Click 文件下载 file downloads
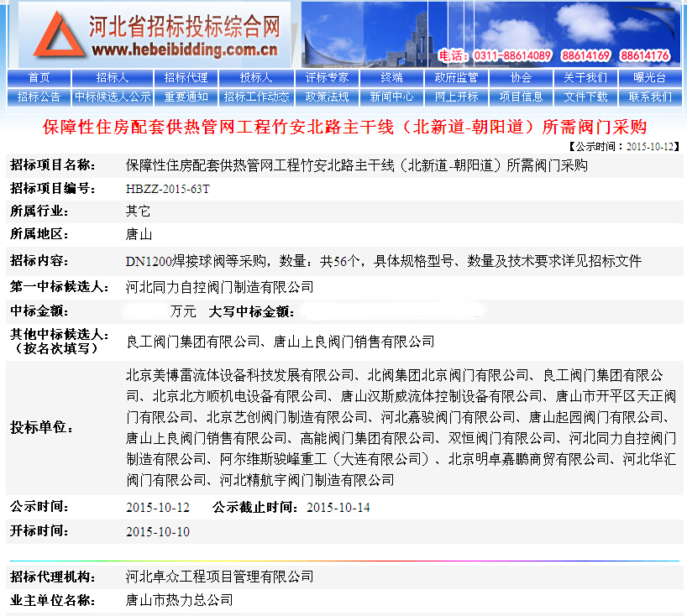The width and height of the screenshot is (687, 616). pyautogui.click(x=585, y=97)
